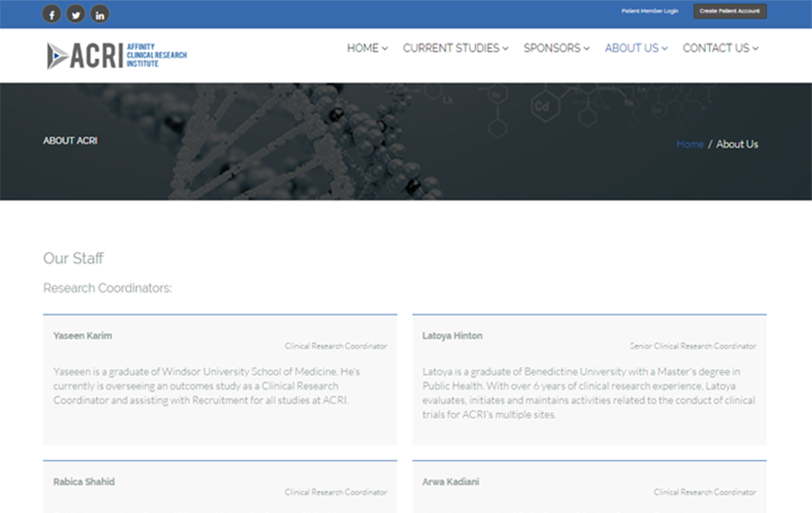Screen dimensions: 812x513
Task: Click the Arwa Kadiani staff card
Action: [x=588, y=487]
